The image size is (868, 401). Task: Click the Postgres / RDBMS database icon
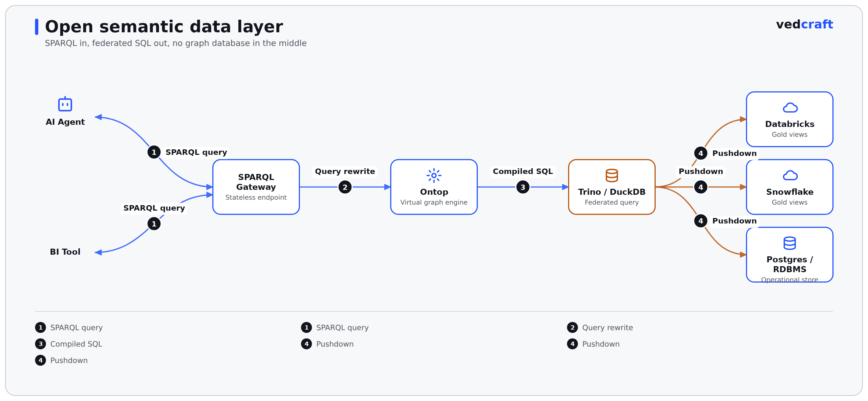click(x=789, y=243)
